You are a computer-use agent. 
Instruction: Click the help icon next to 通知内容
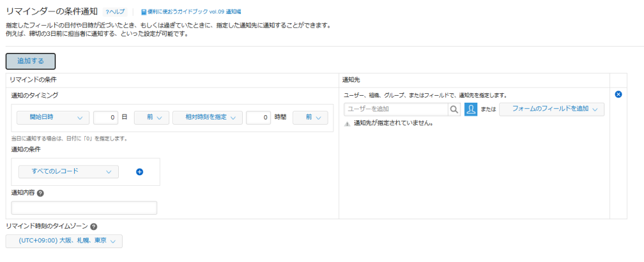pos(40,193)
